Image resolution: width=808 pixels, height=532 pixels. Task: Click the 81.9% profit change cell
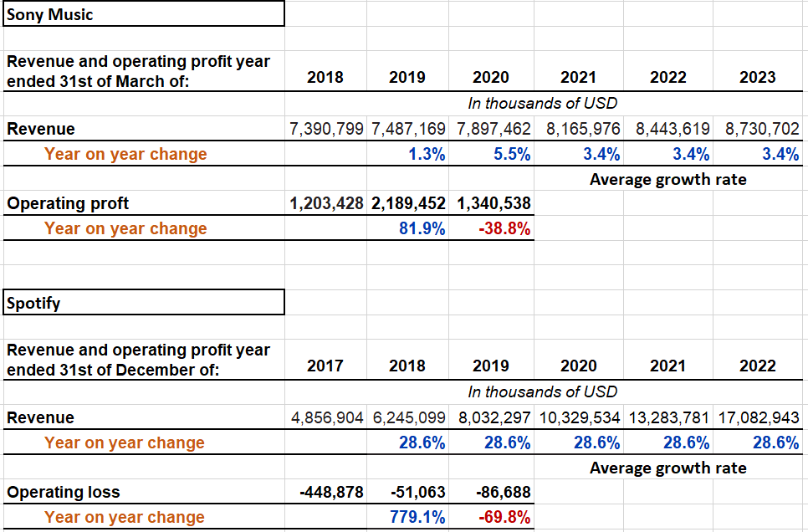coord(407,228)
